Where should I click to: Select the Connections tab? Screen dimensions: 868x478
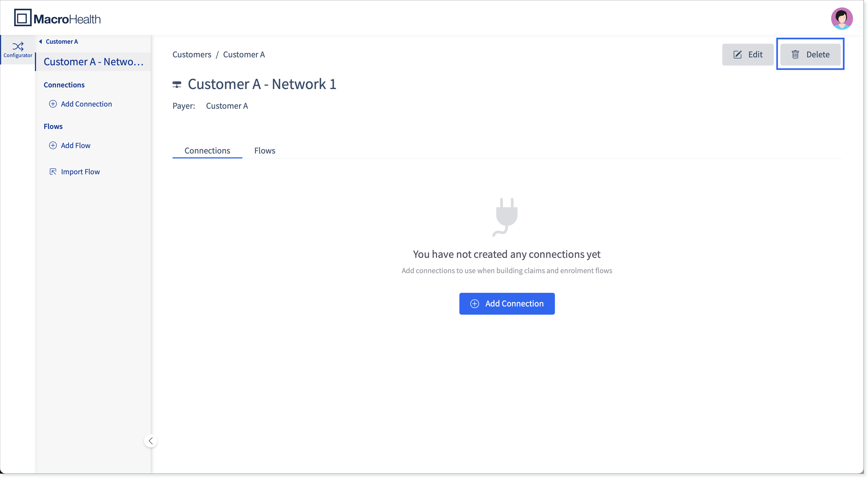pos(207,150)
